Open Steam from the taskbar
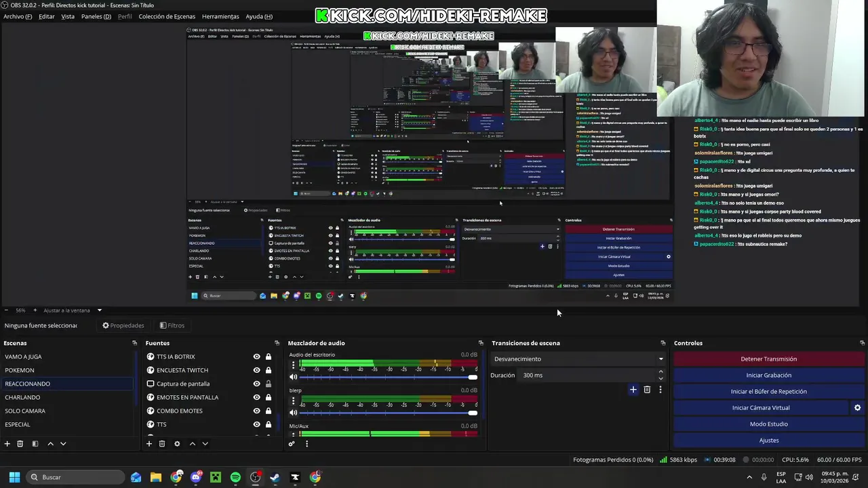This screenshot has width=868, height=488. pyautogui.click(x=275, y=477)
